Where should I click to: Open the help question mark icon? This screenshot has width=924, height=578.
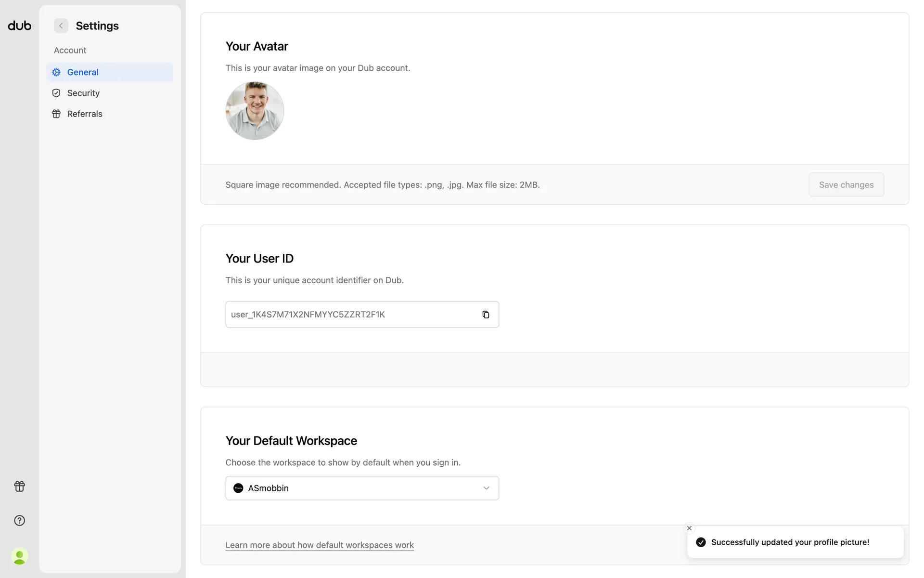(19, 520)
